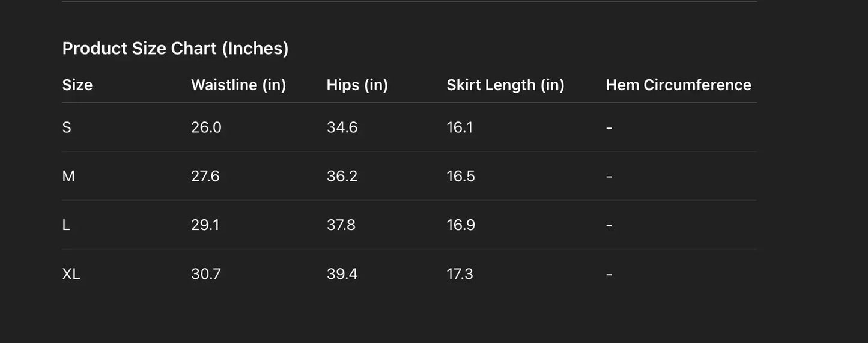868x343 pixels.
Task: Click the Size column header
Action: point(77,85)
